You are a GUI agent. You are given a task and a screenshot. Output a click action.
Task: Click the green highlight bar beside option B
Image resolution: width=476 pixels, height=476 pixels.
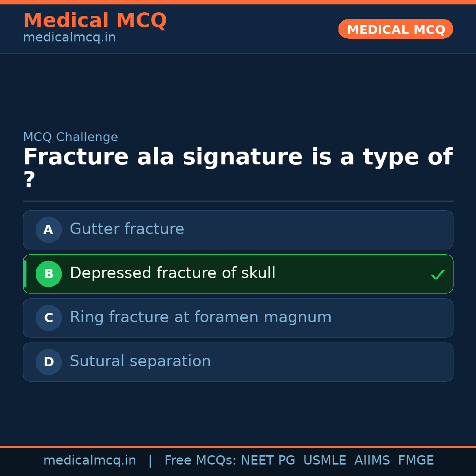24,274
